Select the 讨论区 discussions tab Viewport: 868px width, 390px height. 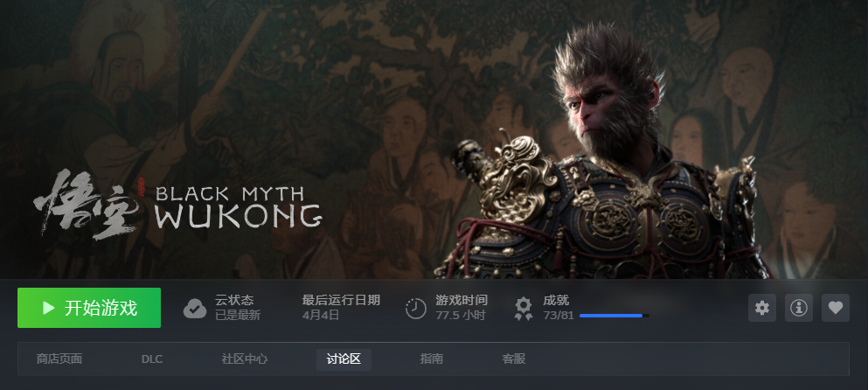tap(344, 359)
